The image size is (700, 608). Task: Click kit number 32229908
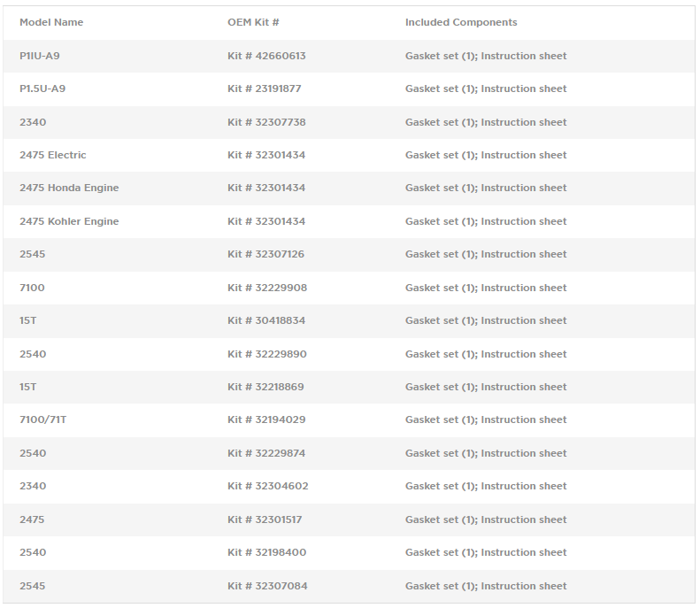coord(267,288)
